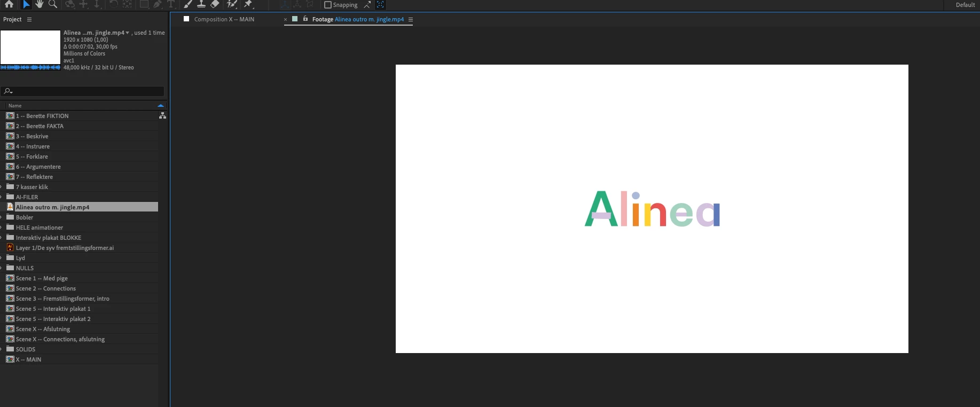This screenshot has height=407, width=980.
Task: Select Scene 3 -- Fremstillingsformer, intro
Action: tap(62, 299)
